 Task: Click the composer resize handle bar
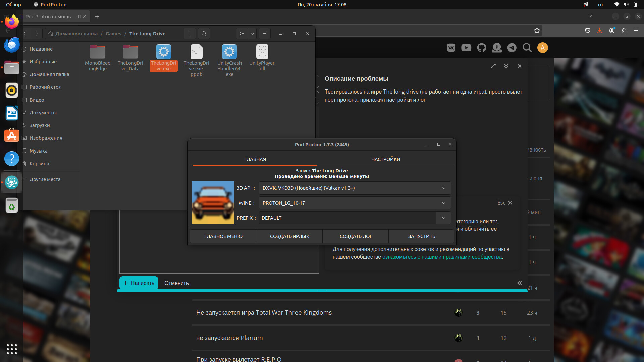point(322,290)
